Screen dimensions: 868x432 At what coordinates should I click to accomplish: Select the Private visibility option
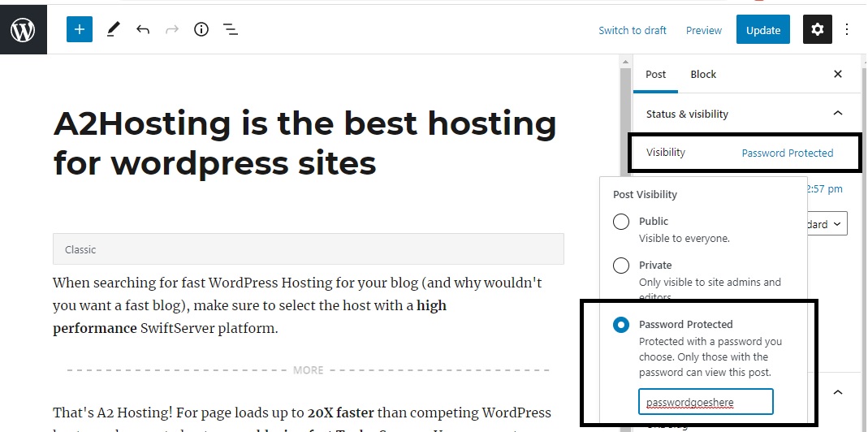[x=621, y=266]
